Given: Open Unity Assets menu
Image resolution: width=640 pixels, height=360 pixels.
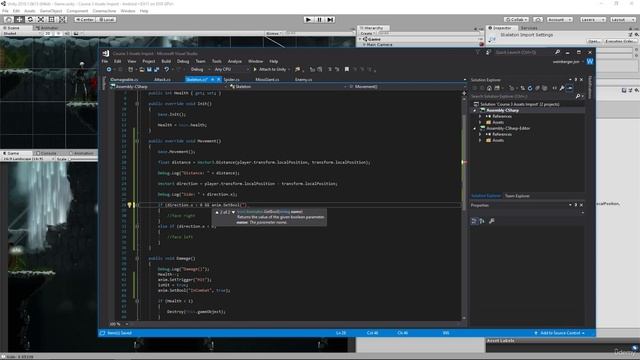Looking at the screenshot, I should tap(30, 11).
